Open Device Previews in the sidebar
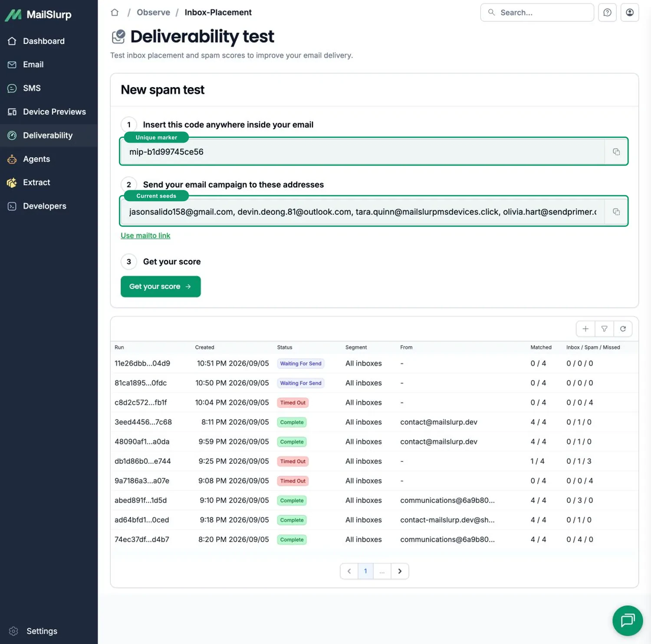Screen dimensions: 651x644 click(x=49, y=112)
